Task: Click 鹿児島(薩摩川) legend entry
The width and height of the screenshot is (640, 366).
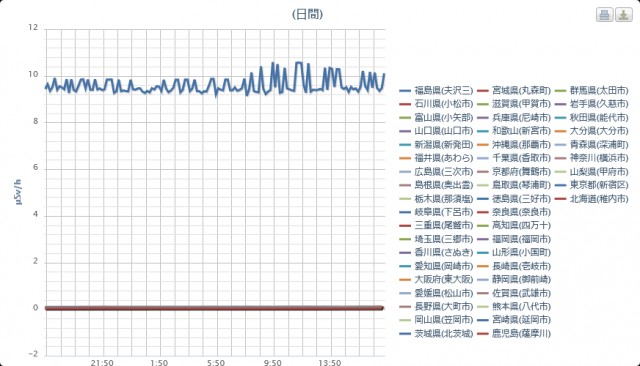Action: (x=514, y=334)
